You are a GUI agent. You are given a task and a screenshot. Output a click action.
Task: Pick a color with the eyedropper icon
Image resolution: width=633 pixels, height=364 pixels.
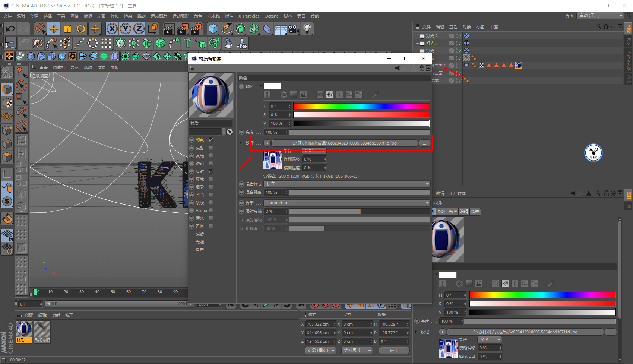tap(375, 95)
